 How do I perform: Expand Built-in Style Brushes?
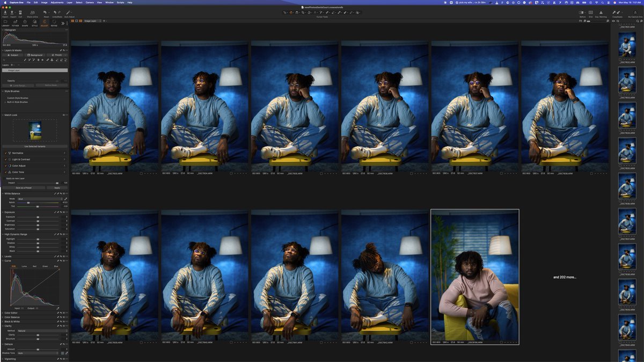point(5,102)
